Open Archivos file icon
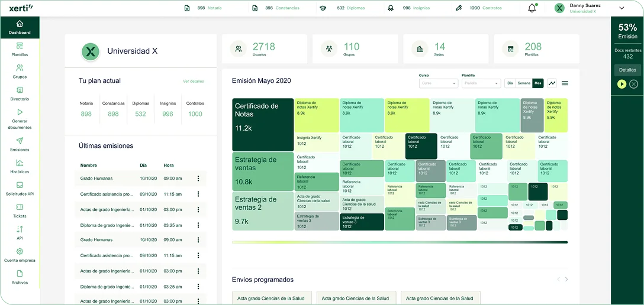The image size is (644, 305). pyautogui.click(x=20, y=274)
